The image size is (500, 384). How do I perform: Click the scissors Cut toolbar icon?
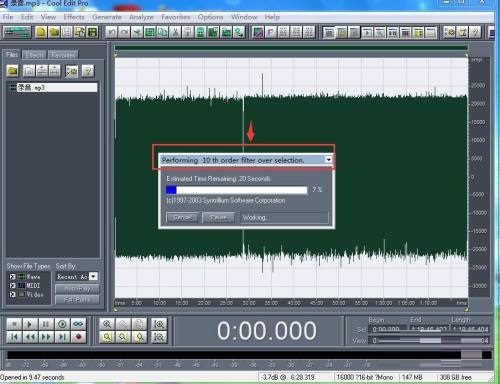(175, 32)
